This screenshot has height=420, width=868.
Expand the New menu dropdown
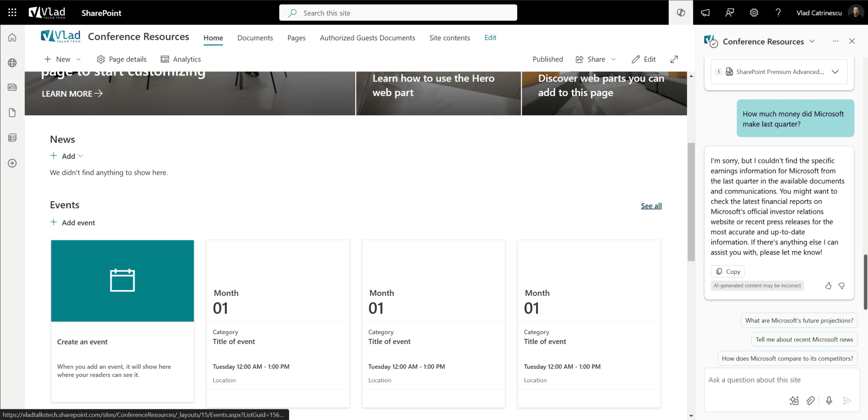(x=79, y=59)
